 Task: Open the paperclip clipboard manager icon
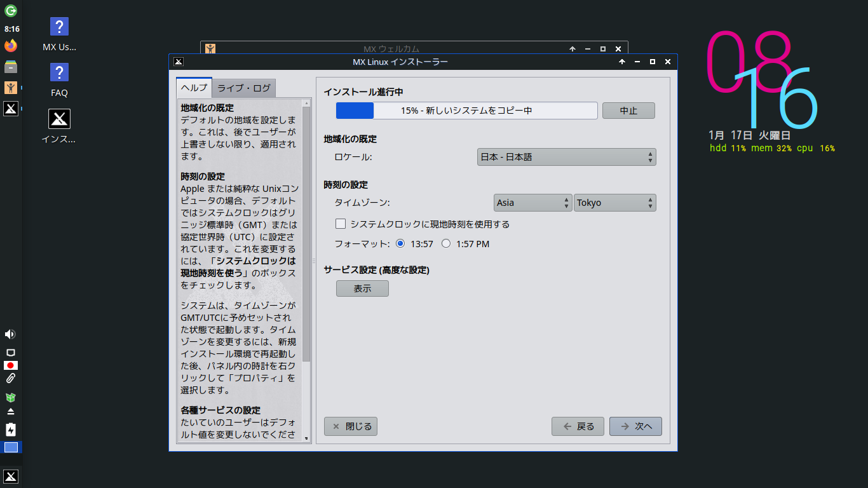pos(10,379)
